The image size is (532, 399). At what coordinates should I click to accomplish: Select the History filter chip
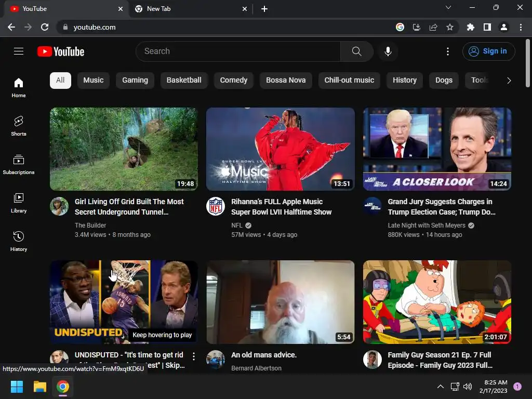click(404, 81)
